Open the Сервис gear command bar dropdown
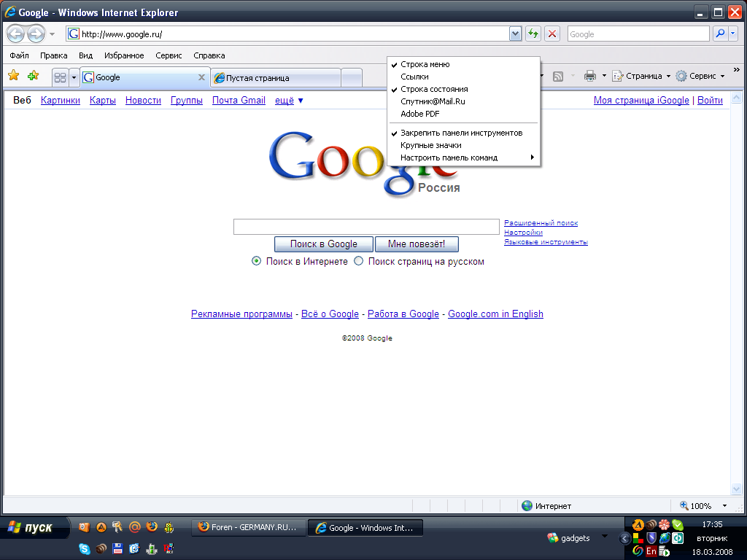 click(701, 76)
